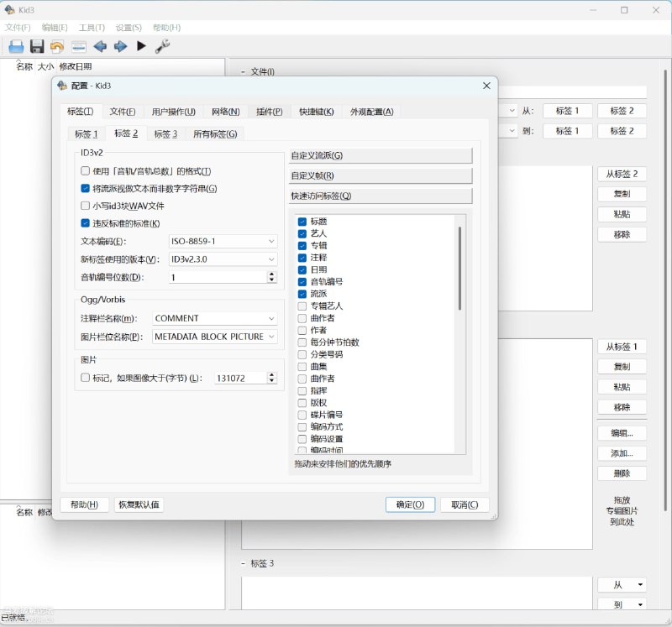Image resolution: width=672 pixels, height=627 pixels.
Task: Open the 从 dropdown button in 标签 3
Action: [x=622, y=584]
